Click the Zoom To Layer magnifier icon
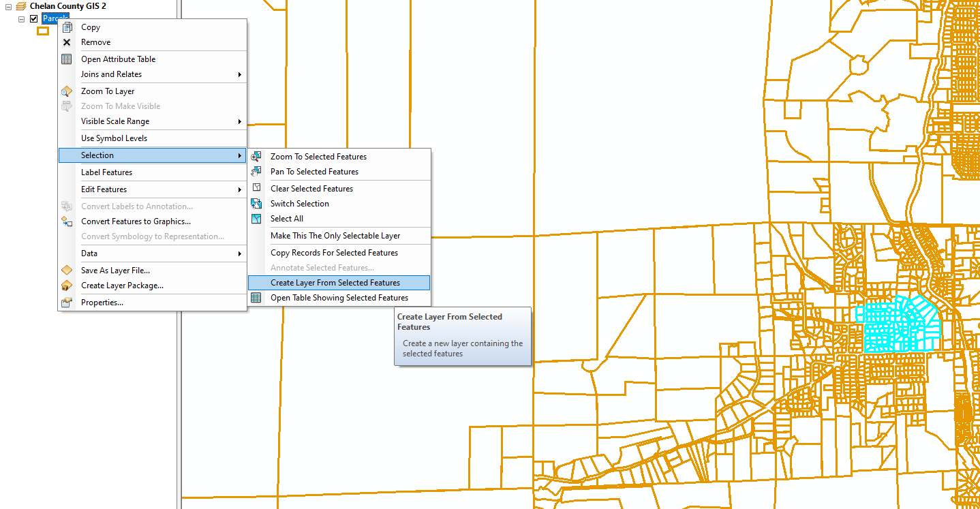This screenshot has width=980, height=509. pyautogui.click(x=66, y=91)
